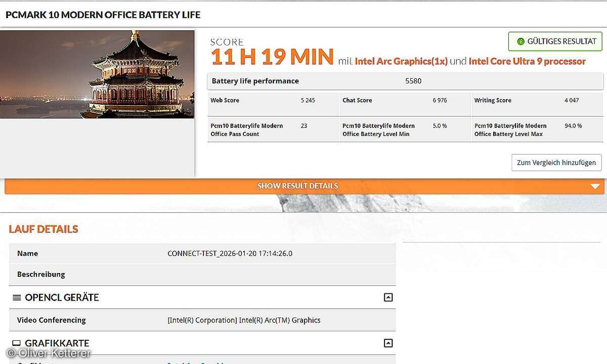Click the monitor icon beside Grafikkarte
607x364 pixels.
coord(17,344)
